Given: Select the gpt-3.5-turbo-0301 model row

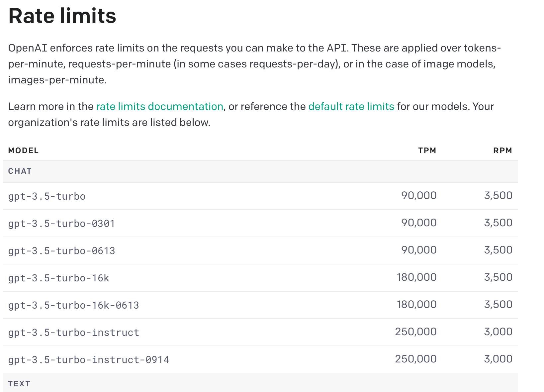Looking at the screenshot, I should pos(61,223).
